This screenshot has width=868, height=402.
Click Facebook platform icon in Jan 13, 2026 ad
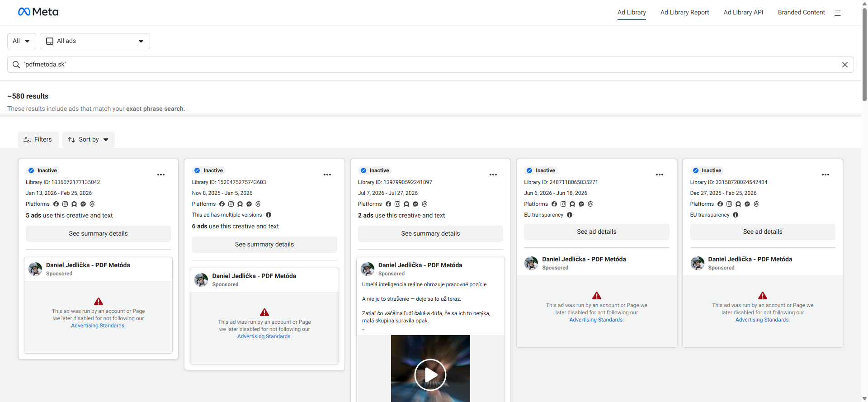(x=56, y=204)
